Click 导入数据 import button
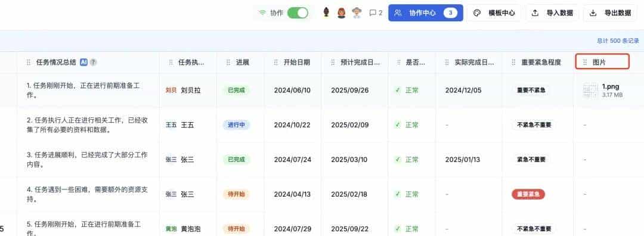644x236 pixels. point(552,13)
